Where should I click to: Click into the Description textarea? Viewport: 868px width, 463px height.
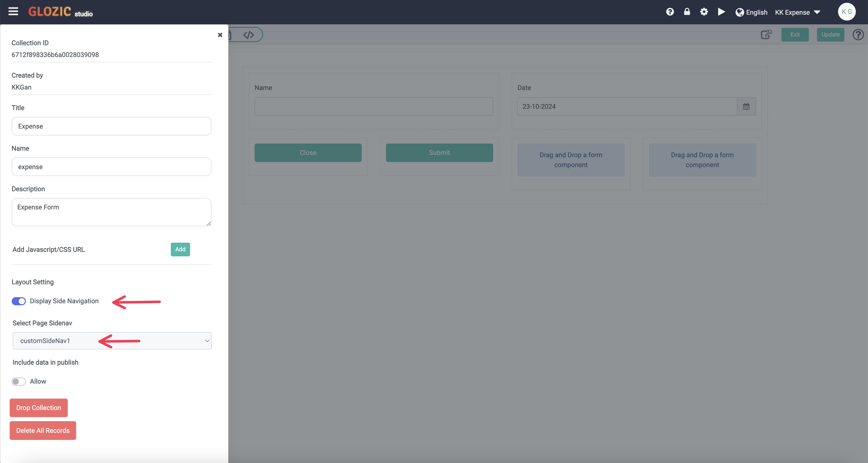pyautogui.click(x=111, y=212)
